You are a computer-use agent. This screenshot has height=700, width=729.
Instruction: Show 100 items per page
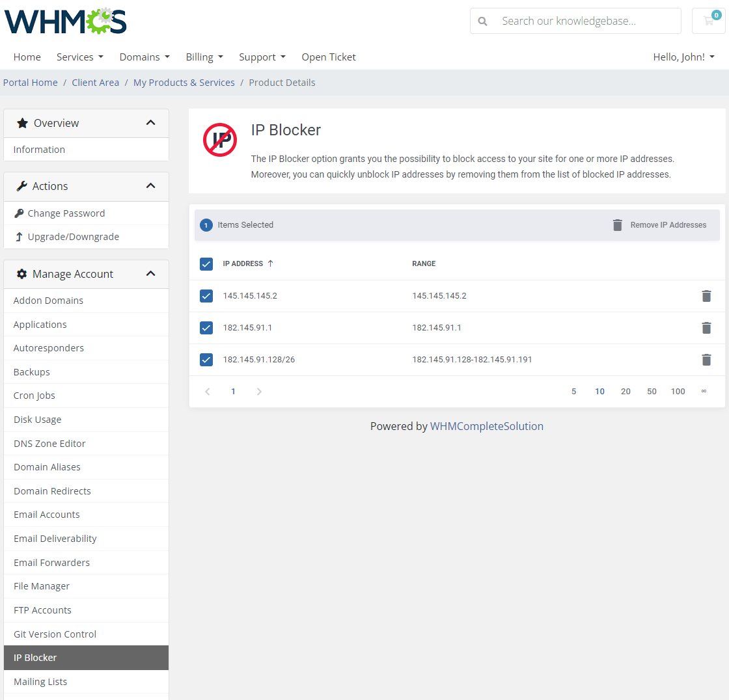pyautogui.click(x=678, y=392)
